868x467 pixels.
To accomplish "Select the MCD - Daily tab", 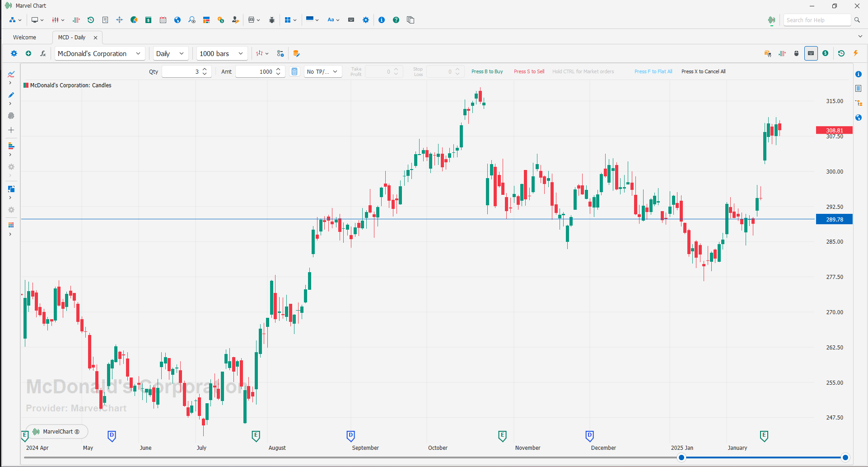I will click(72, 38).
